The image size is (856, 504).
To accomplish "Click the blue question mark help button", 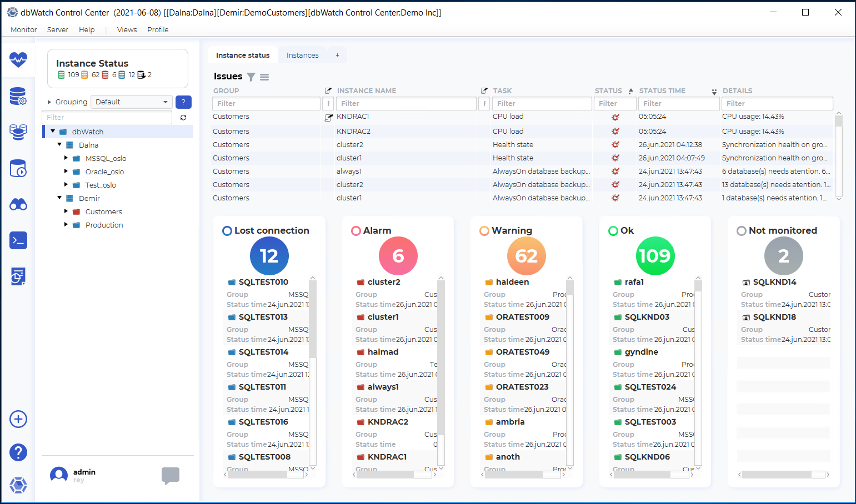I will pos(183,102).
